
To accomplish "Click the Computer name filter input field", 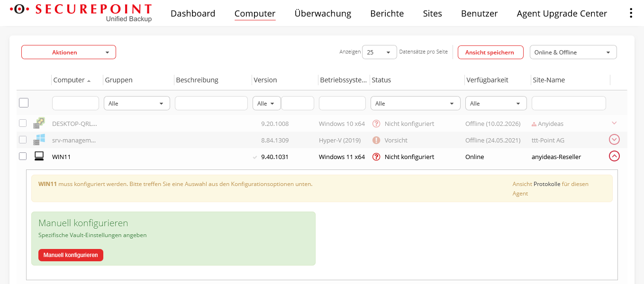I will click(x=75, y=103).
